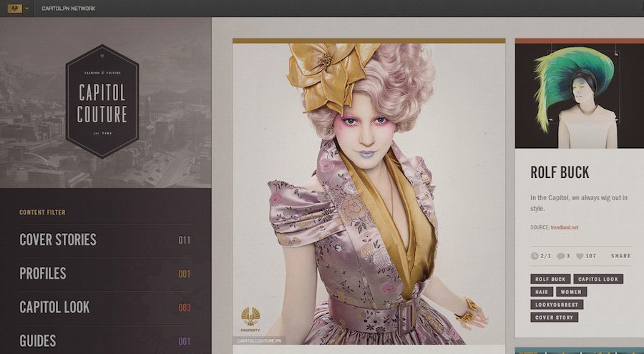Follow the trendland.net source link

coord(565,227)
